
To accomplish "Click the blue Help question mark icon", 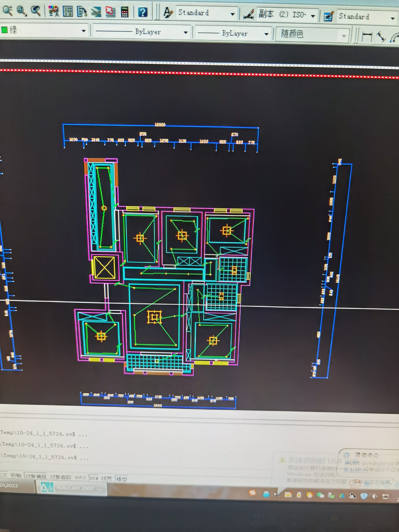I will coord(142,12).
